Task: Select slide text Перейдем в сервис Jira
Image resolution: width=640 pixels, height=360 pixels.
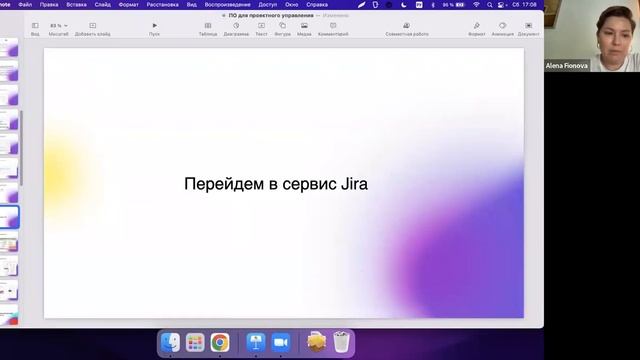Action: pos(276,184)
